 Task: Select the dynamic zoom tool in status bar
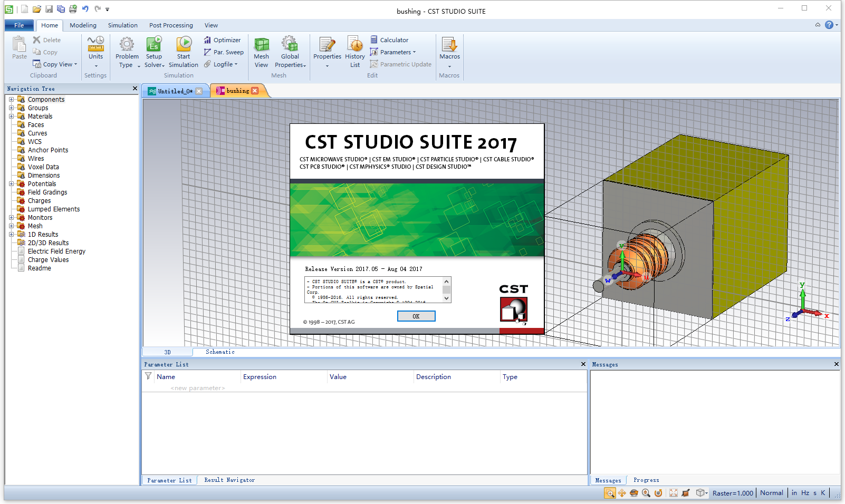tap(646, 493)
